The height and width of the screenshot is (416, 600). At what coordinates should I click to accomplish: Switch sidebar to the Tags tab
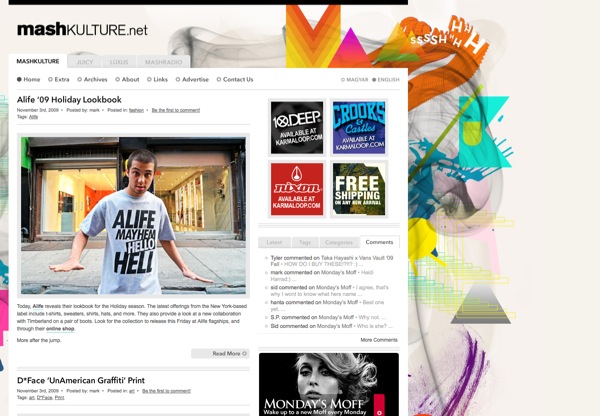305,242
